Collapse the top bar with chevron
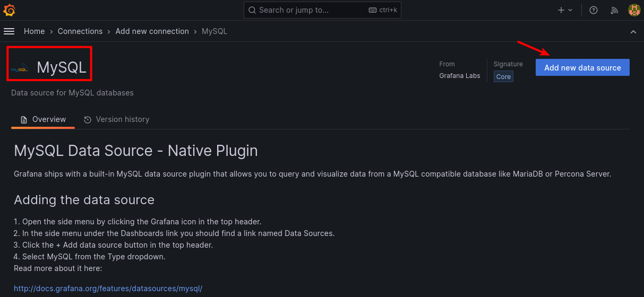 coord(633,32)
